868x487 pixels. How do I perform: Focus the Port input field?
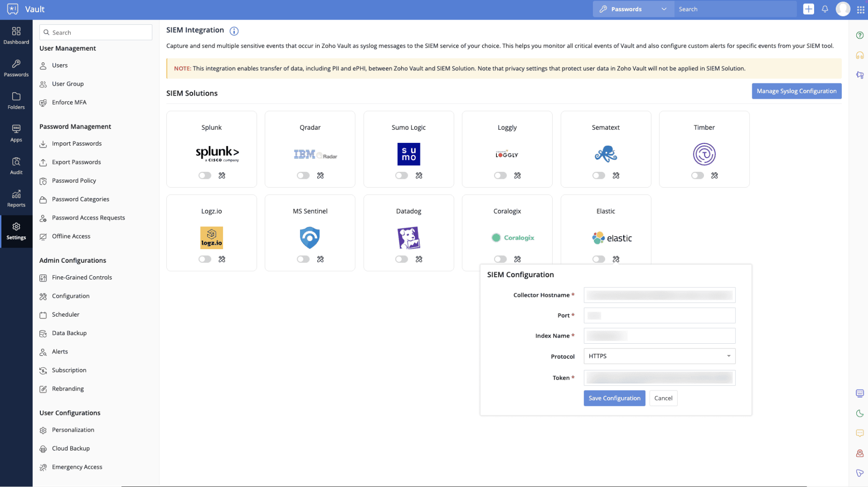pos(659,316)
